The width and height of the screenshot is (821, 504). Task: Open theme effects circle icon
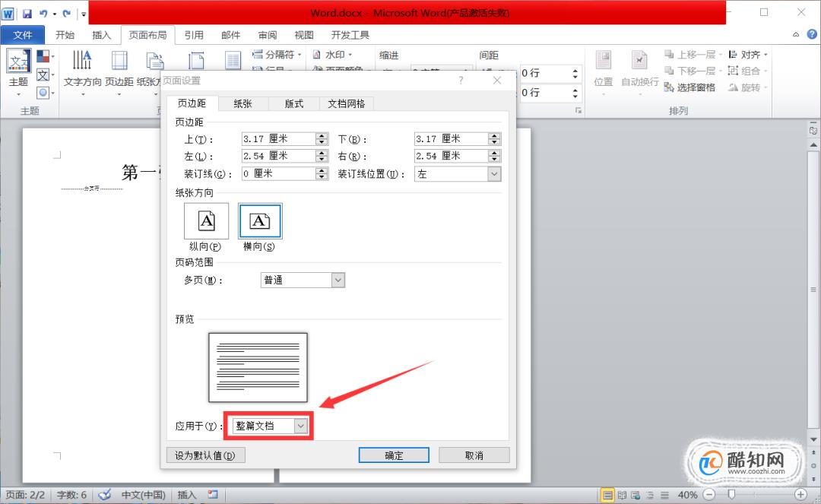pos(43,94)
